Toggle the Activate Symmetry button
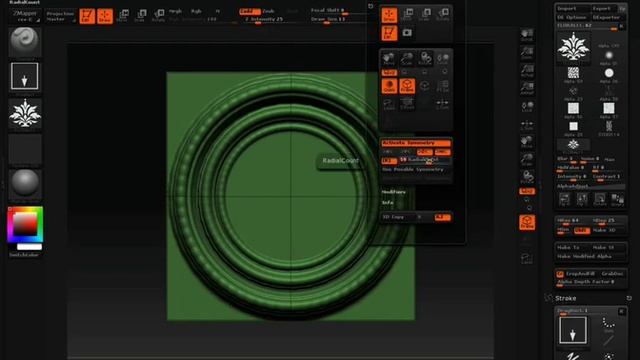Viewport: 640px width, 360px height. [x=416, y=143]
